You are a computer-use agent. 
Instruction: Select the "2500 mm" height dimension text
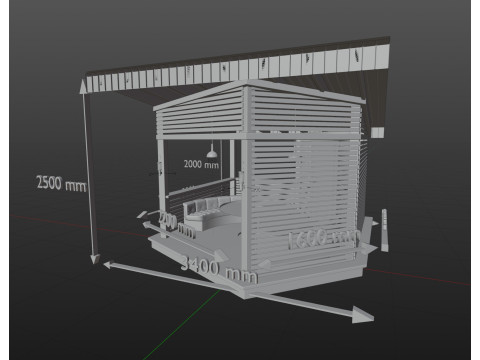coord(61,183)
